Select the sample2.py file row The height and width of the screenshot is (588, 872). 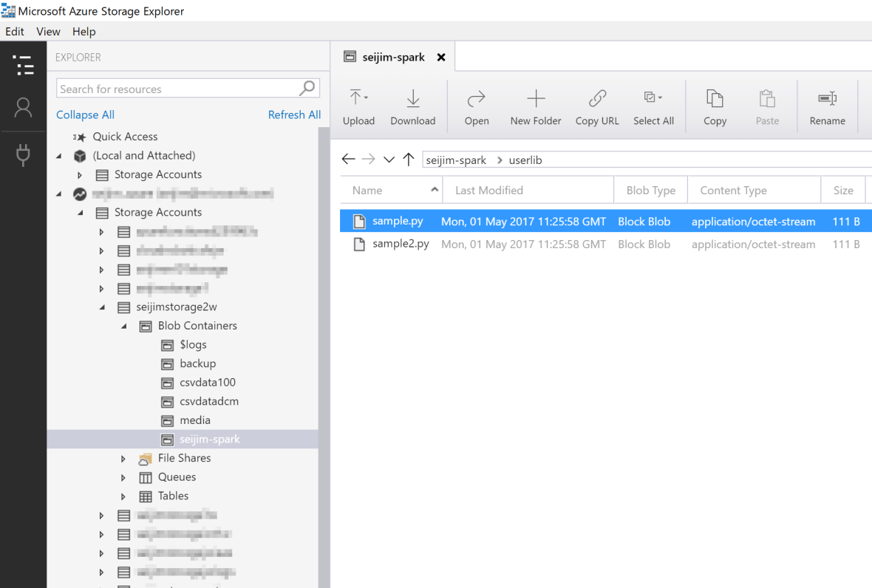point(401,245)
